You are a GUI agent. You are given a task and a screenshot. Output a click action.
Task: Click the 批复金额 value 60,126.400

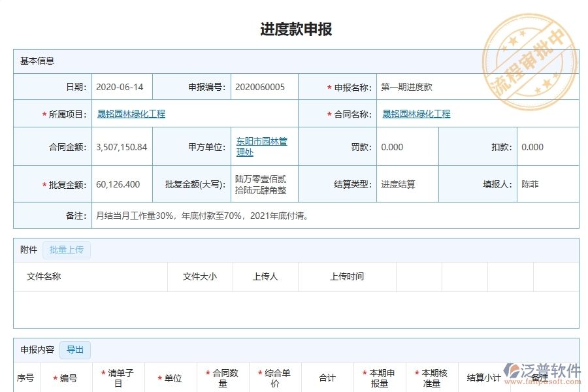[121, 184]
